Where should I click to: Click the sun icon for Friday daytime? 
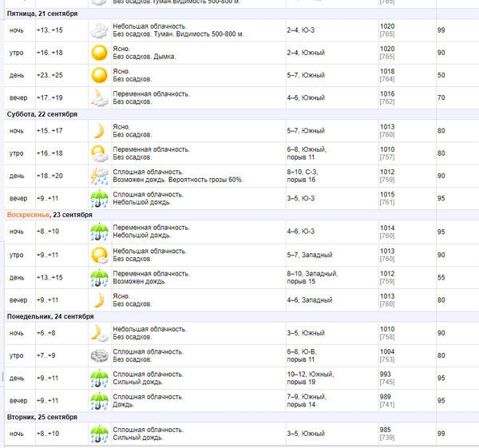(99, 75)
